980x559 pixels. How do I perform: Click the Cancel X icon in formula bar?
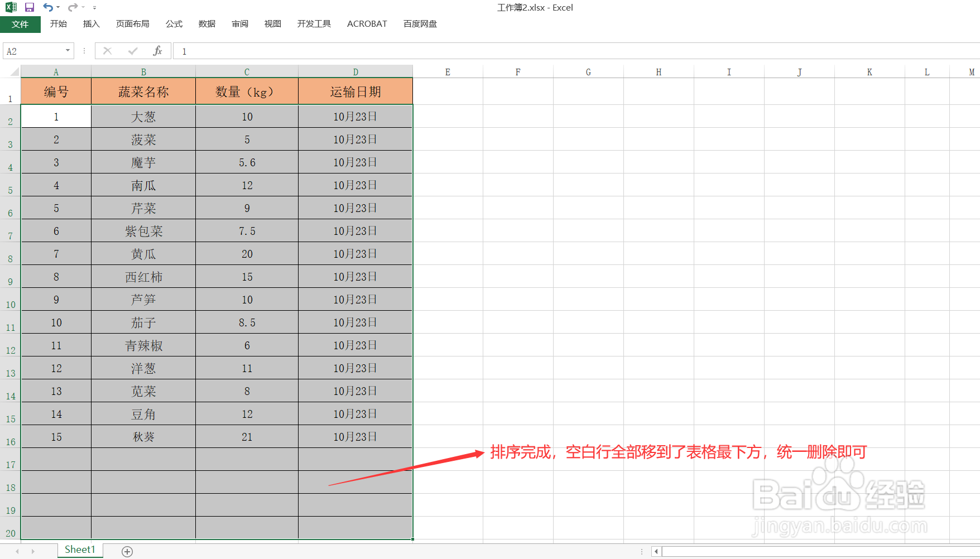(x=108, y=51)
